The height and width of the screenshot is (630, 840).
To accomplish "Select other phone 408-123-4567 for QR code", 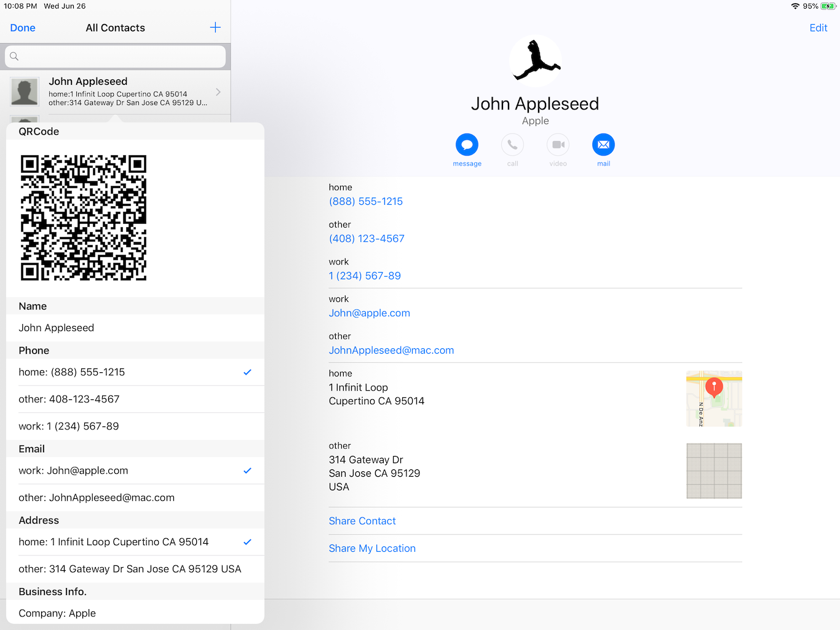I will [x=135, y=399].
